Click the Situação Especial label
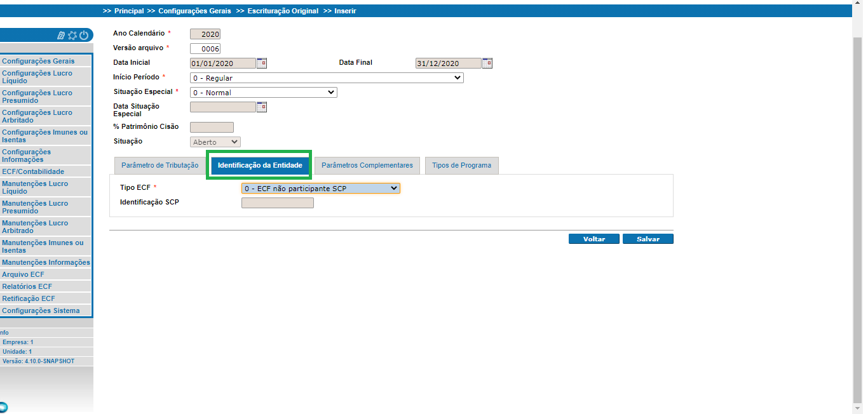The height and width of the screenshot is (414, 868). click(143, 91)
